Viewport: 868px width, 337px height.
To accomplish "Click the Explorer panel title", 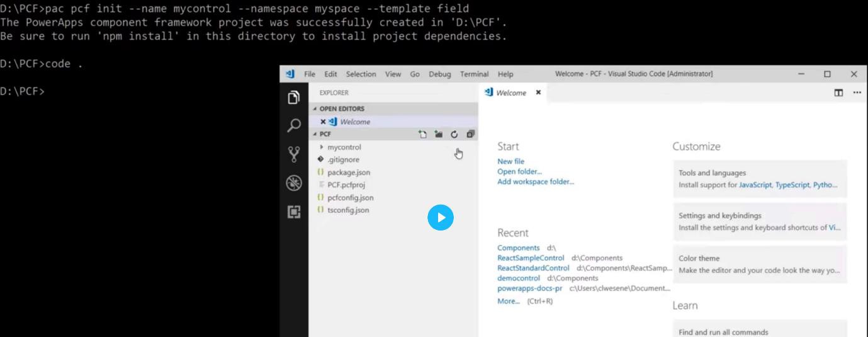I will pyautogui.click(x=334, y=93).
